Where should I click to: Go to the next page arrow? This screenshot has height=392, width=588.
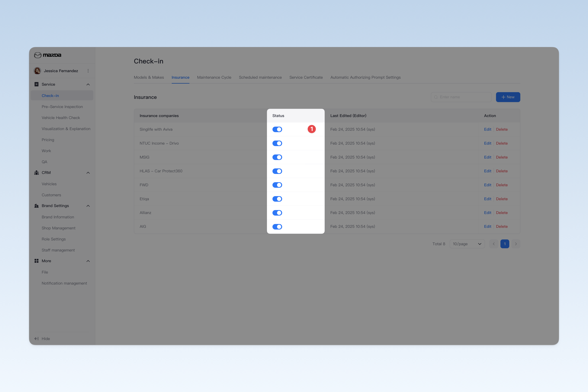point(516,244)
